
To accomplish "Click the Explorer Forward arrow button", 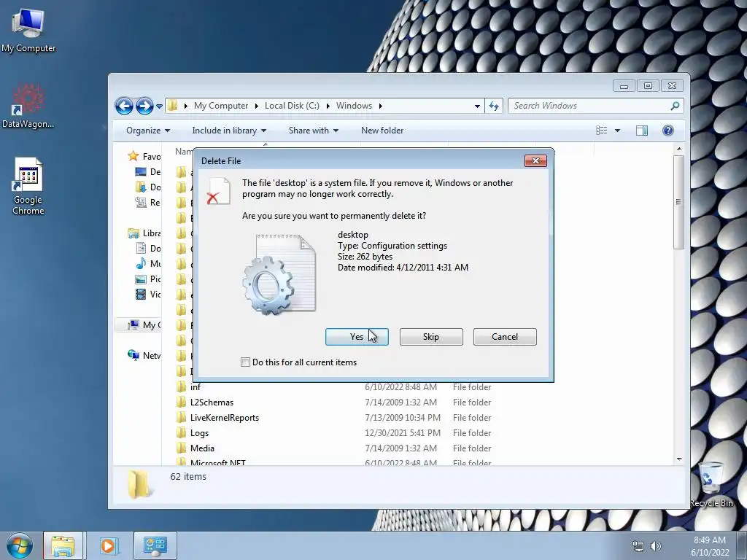I will coord(144,106).
